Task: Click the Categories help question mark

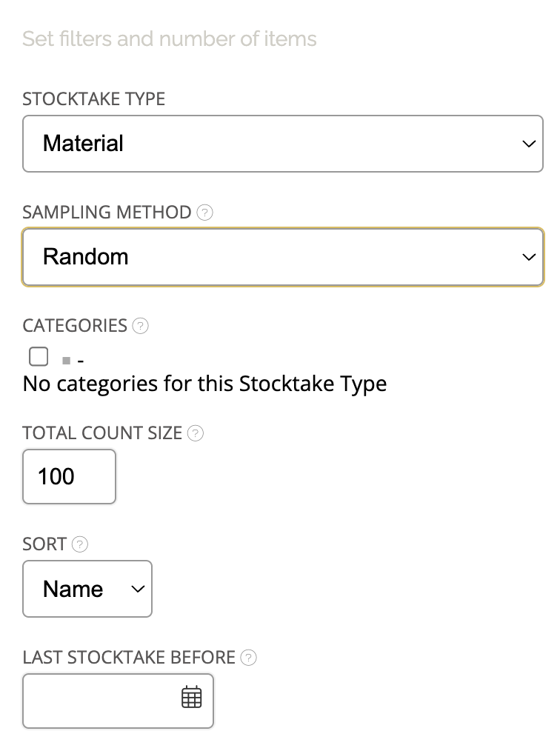Action: [x=141, y=326]
